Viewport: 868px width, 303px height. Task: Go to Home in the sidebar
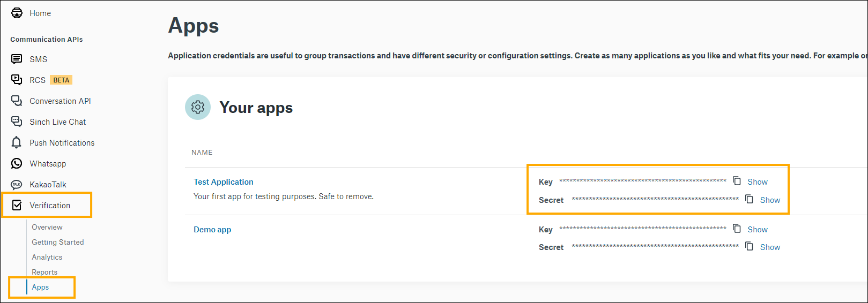pyautogui.click(x=40, y=13)
